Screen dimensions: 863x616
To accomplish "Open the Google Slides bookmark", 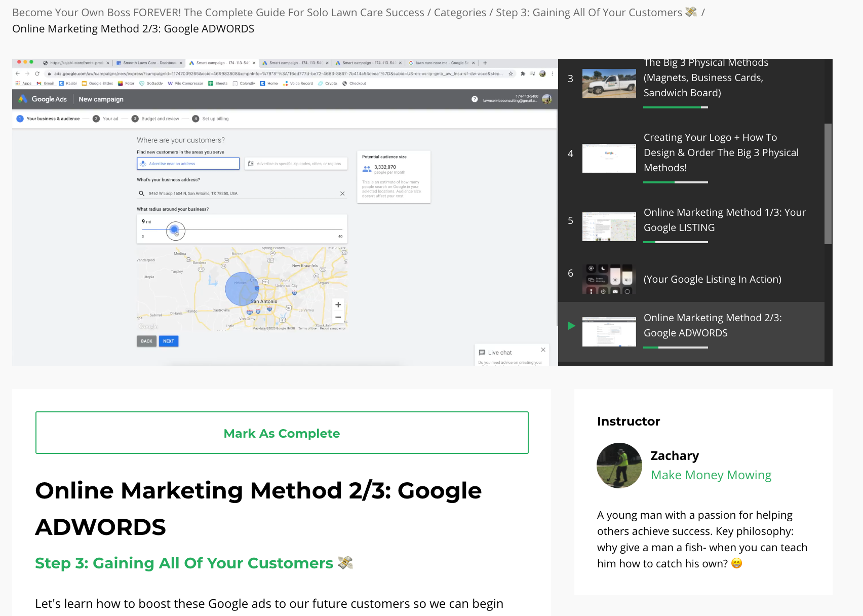I will [x=97, y=84].
